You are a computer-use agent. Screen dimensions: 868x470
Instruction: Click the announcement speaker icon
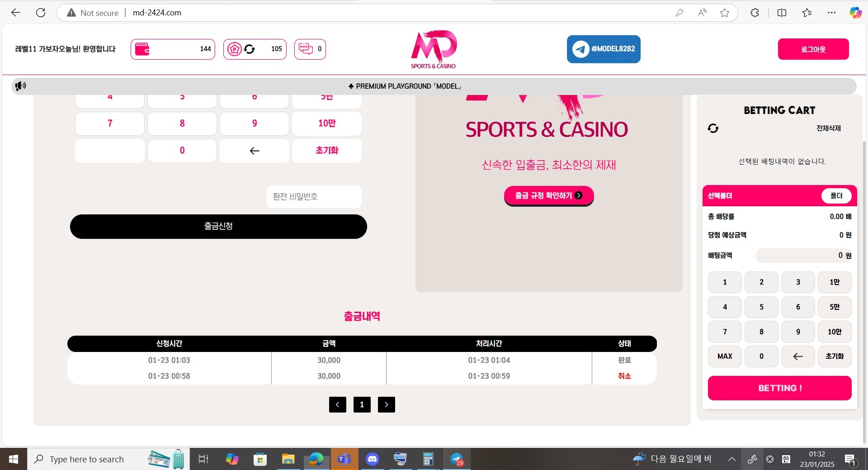pyautogui.click(x=20, y=86)
